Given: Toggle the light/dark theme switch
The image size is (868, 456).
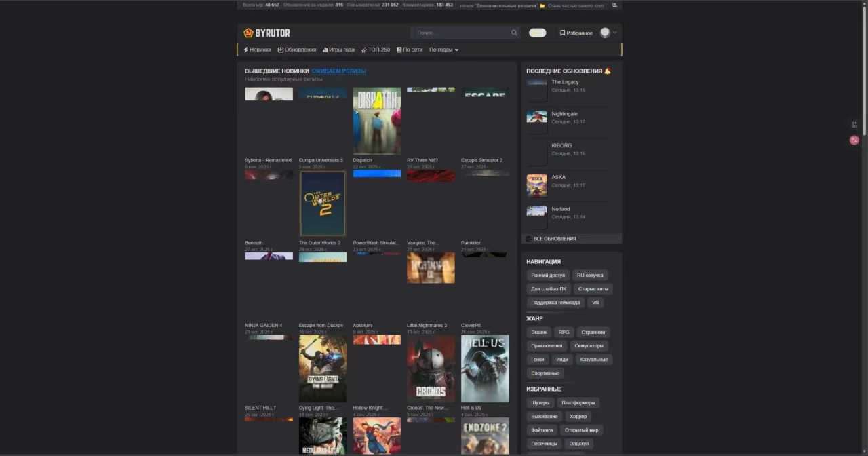Looking at the screenshot, I should pyautogui.click(x=538, y=33).
